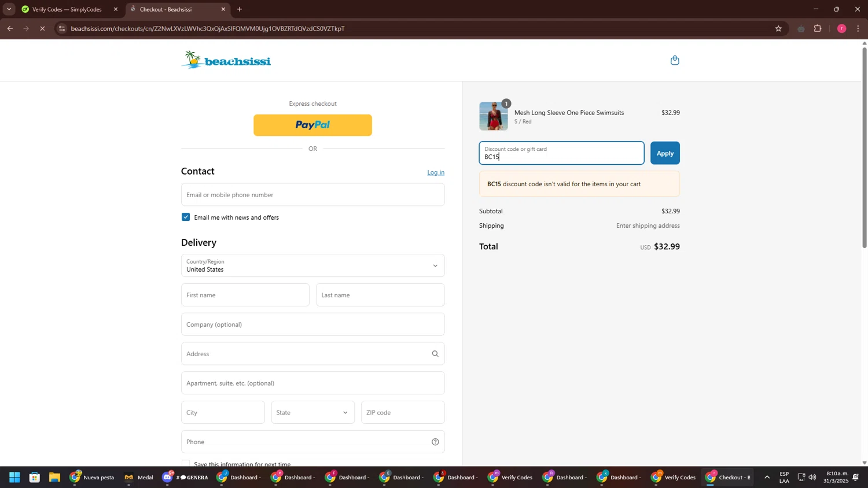Open the shopping cart bag icon
This screenshot has width=868, height=488.
[675, 60]
